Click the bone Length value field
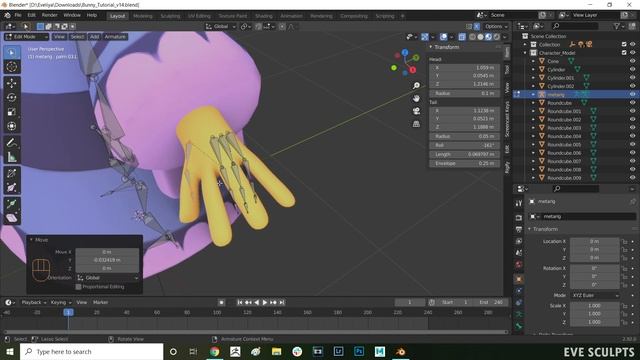Image resolution: width=640 pixels, height=360 pixels. pyautogui.click(x=465, y=154)
